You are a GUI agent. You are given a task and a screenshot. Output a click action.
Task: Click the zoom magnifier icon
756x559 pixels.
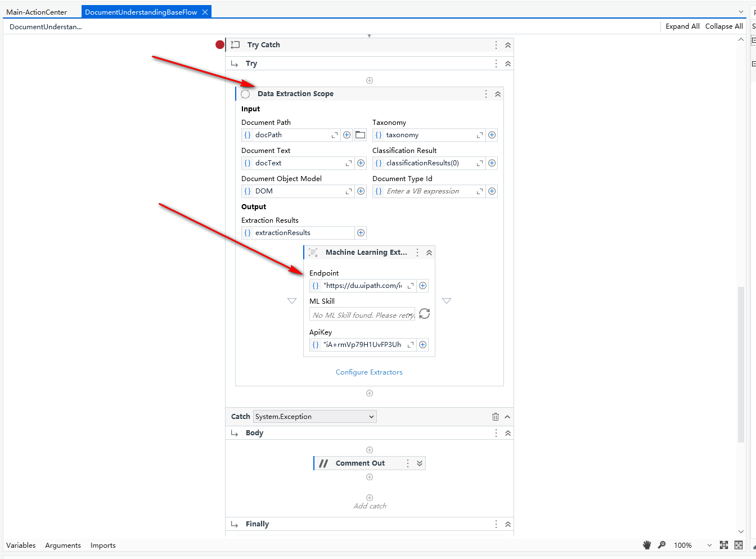(x=661, y=545)
